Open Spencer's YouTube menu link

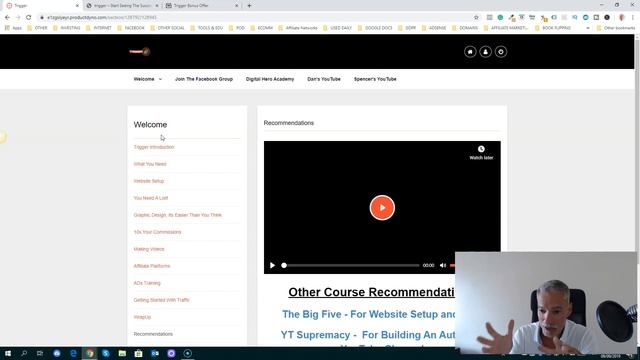[375, 79]
